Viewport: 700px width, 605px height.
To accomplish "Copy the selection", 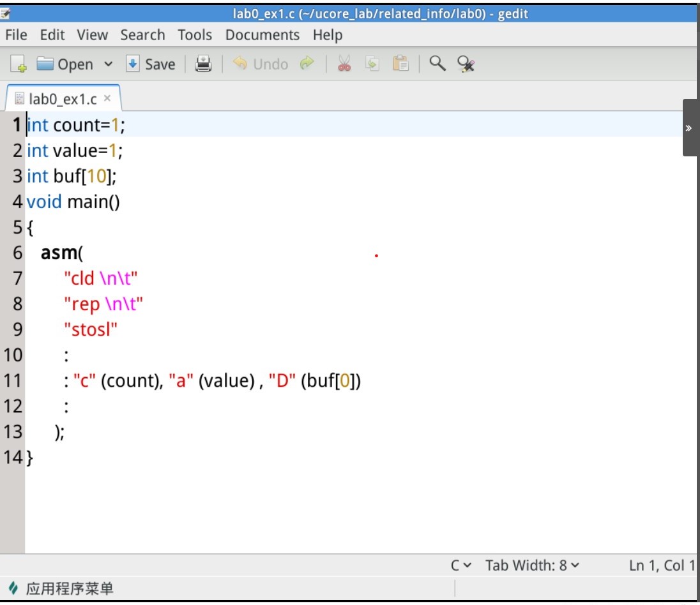I will (371, 64).
